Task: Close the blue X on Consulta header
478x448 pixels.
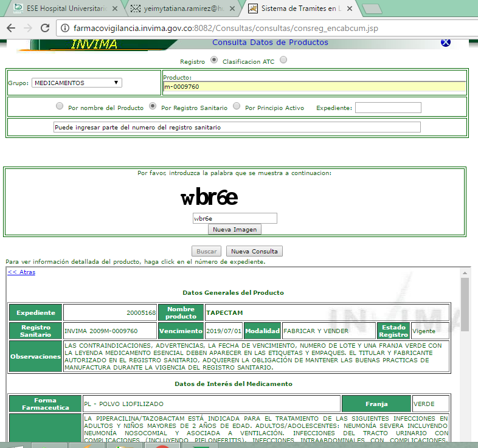Action: point(445,42)
